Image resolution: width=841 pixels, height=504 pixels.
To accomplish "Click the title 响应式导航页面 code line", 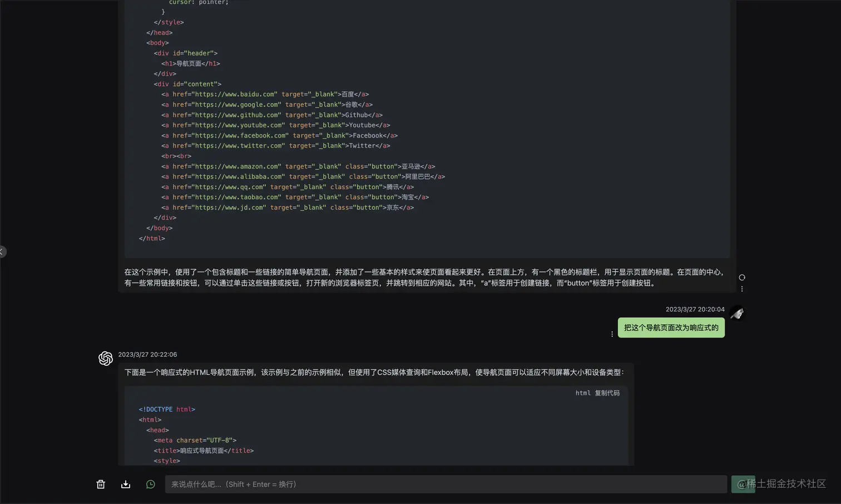I will [x=204, y=451].
